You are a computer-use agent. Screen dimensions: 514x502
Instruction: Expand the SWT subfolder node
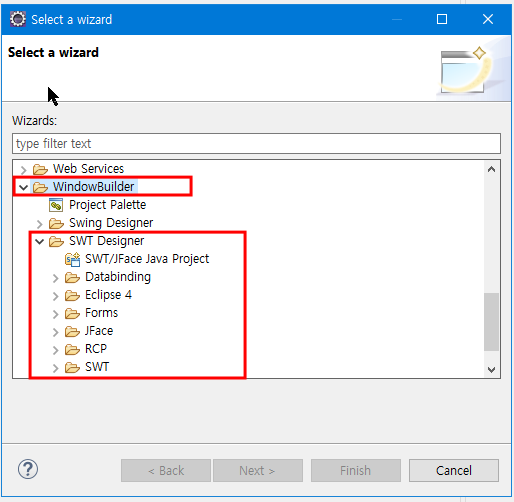(x=55, y=368)
